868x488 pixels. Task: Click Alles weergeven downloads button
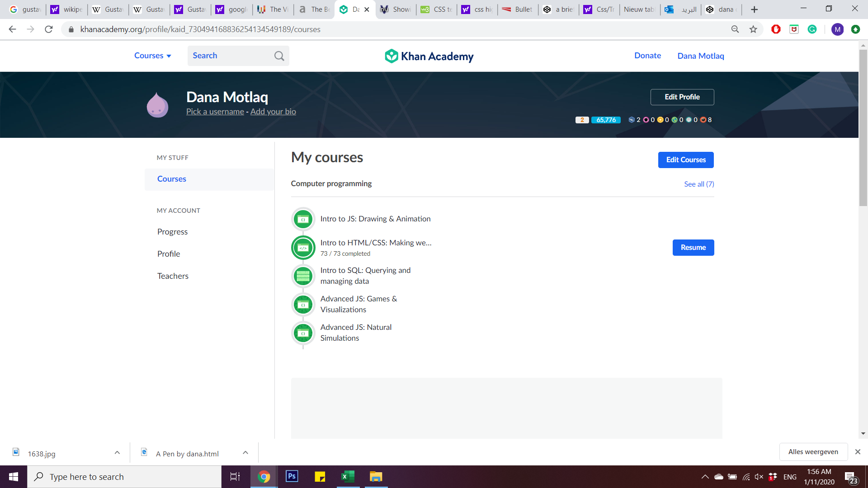coord(813,452)
